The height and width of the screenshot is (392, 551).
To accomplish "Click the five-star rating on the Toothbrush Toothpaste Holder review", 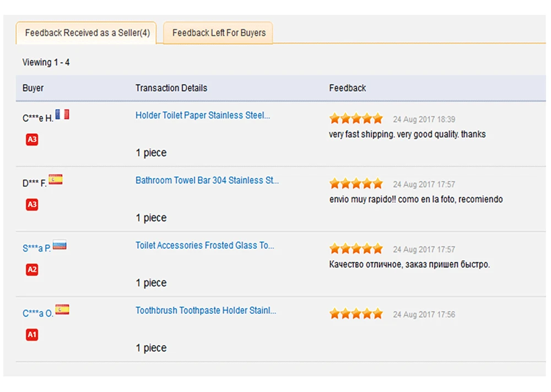I will point(356,314).
